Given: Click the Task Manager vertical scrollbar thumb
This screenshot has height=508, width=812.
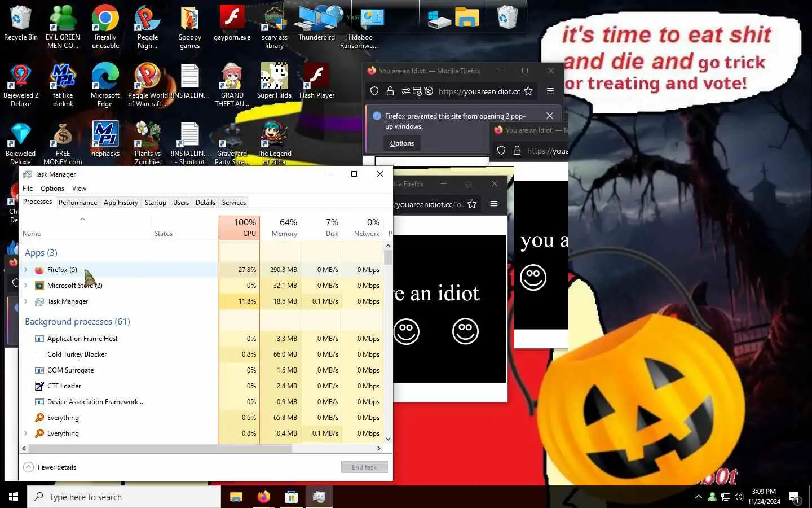Looking at the screenshot, I should (388, 257).
